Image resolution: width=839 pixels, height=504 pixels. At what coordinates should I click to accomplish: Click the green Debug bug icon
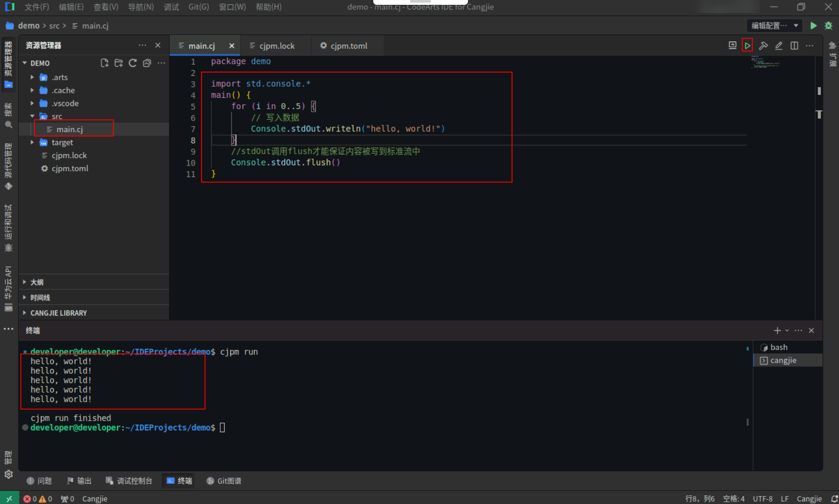tap(828, 25)
